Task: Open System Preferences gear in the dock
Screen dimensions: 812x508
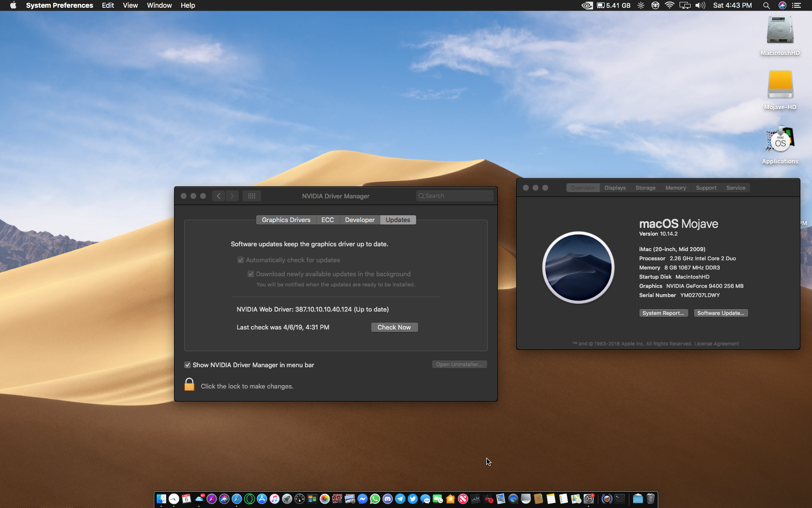Action: coord(589,499)
